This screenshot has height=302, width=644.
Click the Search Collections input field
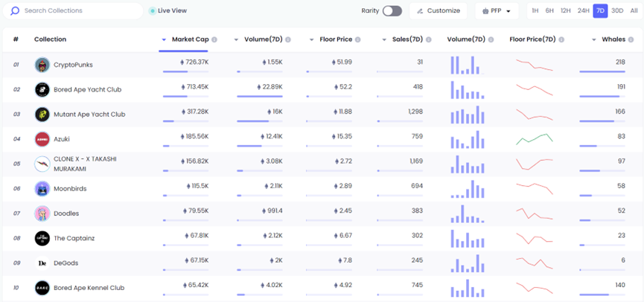[x=78, y=11]
